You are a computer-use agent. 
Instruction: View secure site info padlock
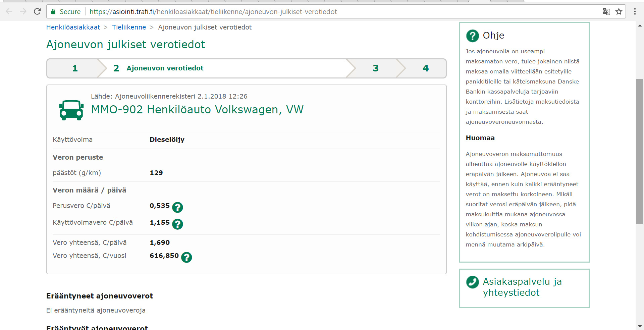click(53, 12)
